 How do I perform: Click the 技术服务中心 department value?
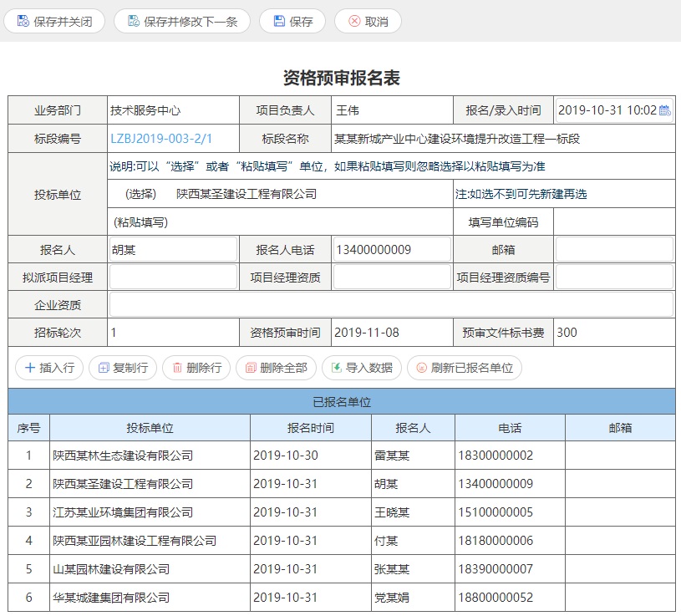coord(145,110)
